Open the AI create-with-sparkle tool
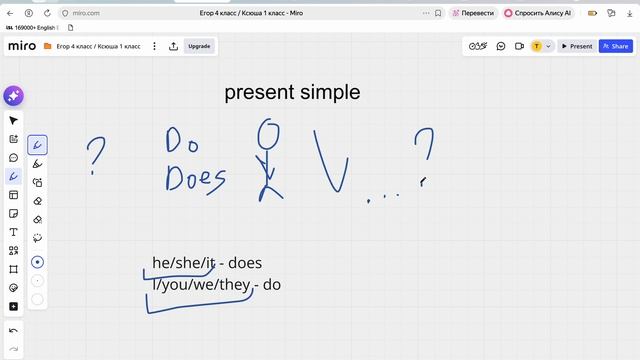Viewport: 640px width, 360px height. tap(13, 139)
